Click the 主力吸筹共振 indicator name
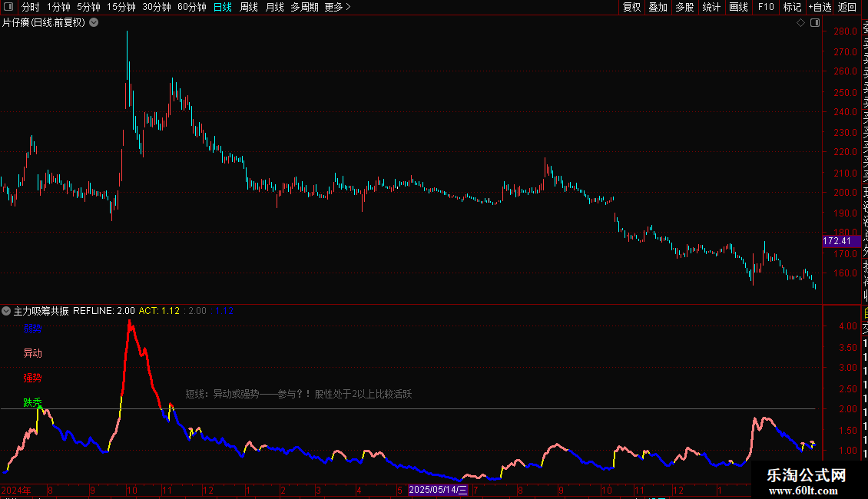Viewport: 868px width, 499px height. coord(41,311)
